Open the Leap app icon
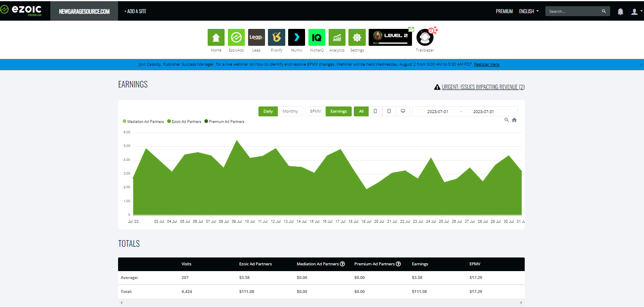644x307 pixels. click(256, 37)
